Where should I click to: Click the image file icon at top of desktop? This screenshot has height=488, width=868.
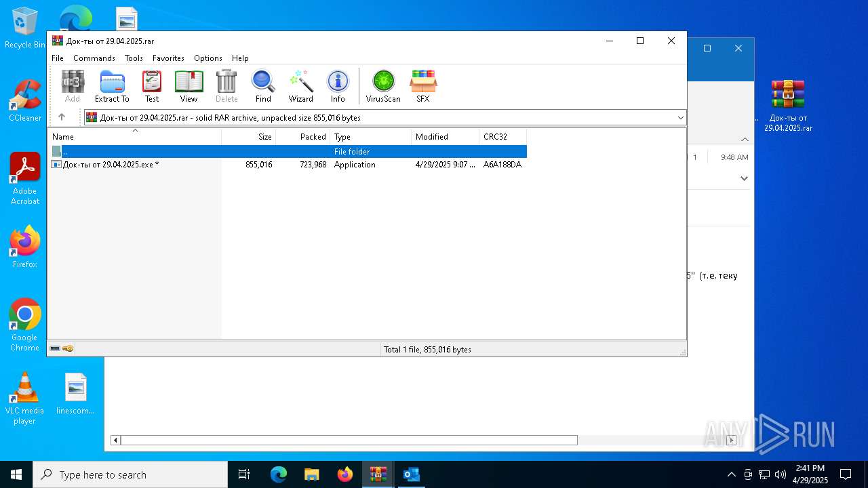(x=127, y=18)
